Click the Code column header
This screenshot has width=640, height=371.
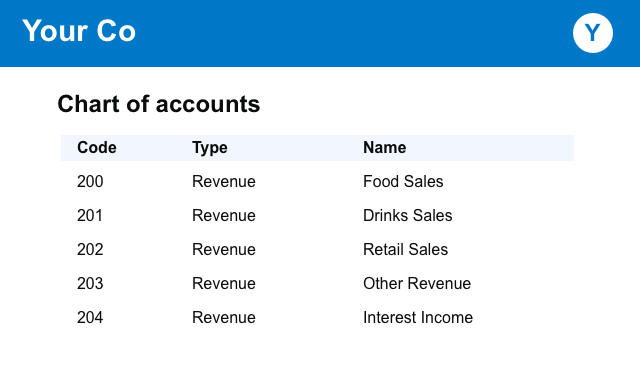point(97,148)
